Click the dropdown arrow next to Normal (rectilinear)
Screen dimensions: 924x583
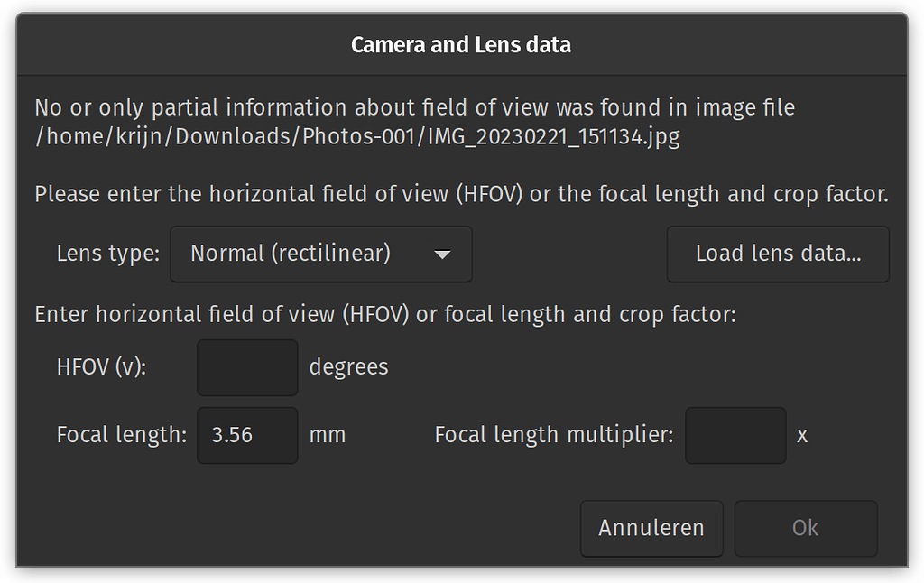pyautogui.click(x=443, y=254)
